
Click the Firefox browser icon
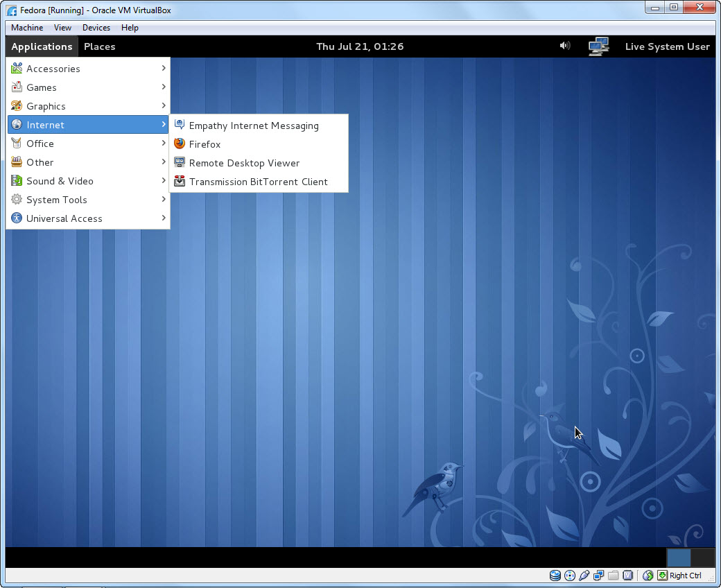point(180,144)
